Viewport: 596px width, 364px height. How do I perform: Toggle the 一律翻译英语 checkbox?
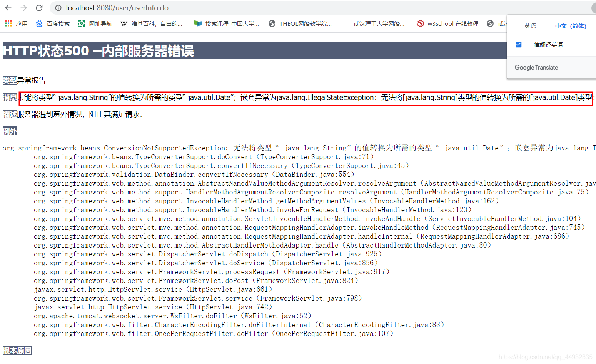coord(519,45)
